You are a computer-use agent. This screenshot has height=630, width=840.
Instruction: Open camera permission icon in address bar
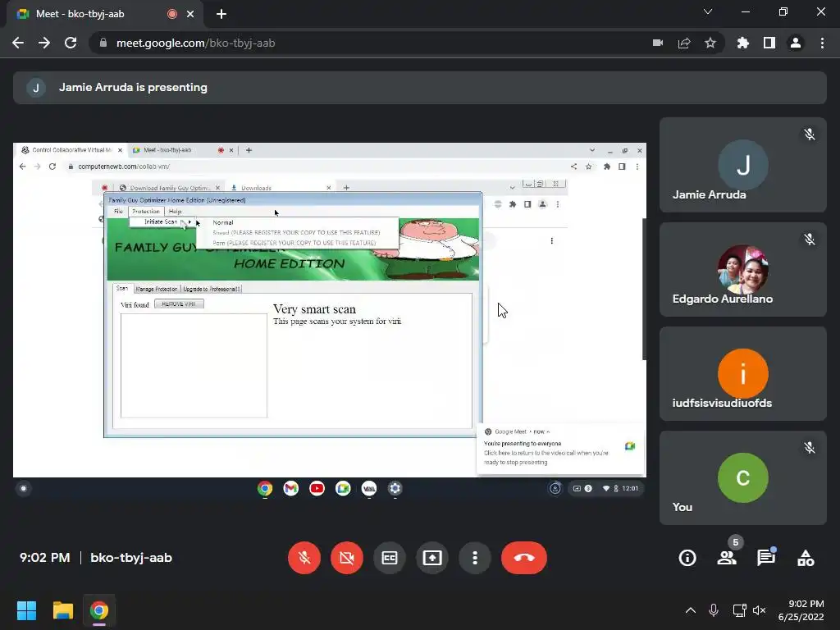point(658,43)
